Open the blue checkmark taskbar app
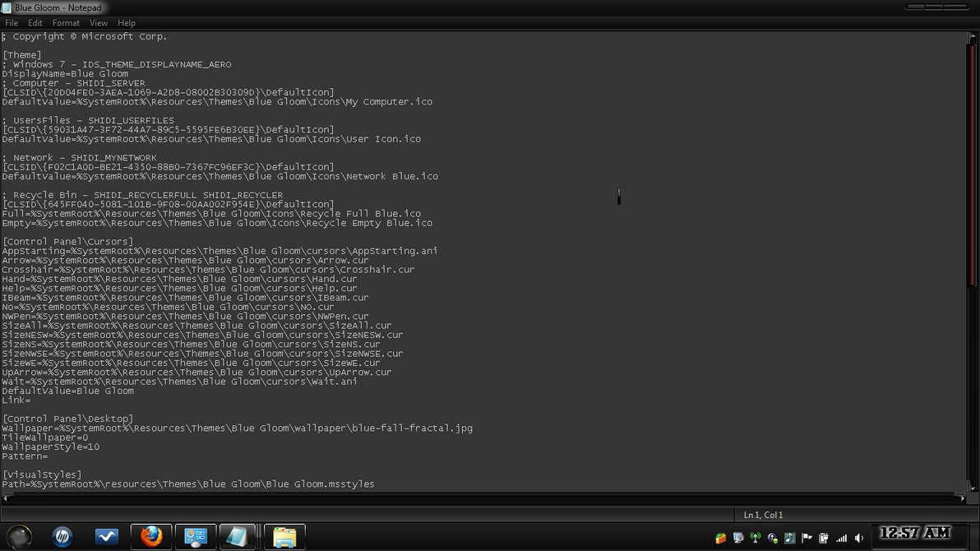 click(106, 537)
